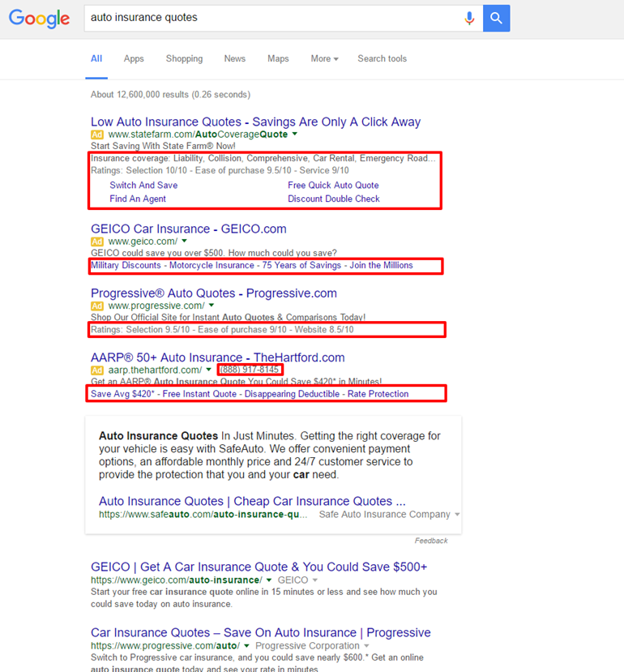Expand dropdown arrow next to www.geico.com ad URL

coord(184,242)
